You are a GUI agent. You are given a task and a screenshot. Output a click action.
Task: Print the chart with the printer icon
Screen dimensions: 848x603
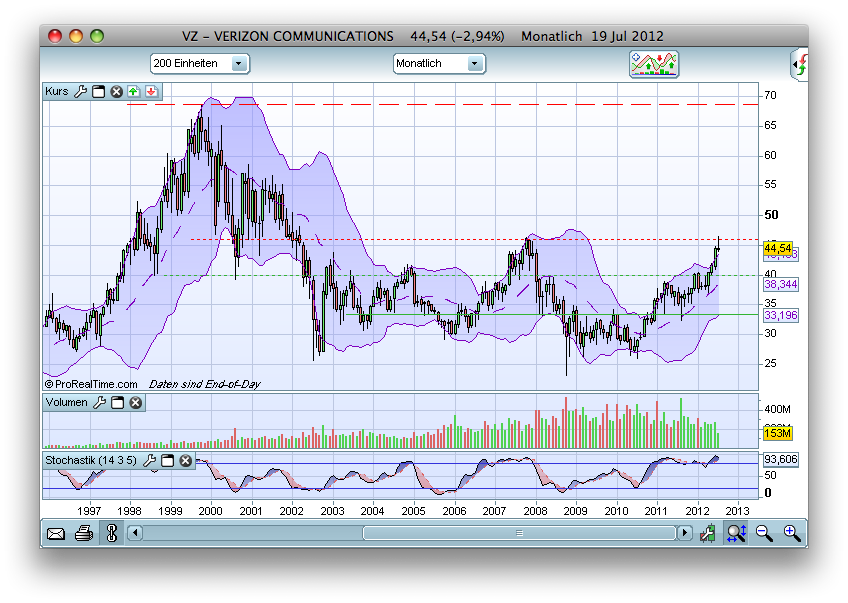point(84,534)
